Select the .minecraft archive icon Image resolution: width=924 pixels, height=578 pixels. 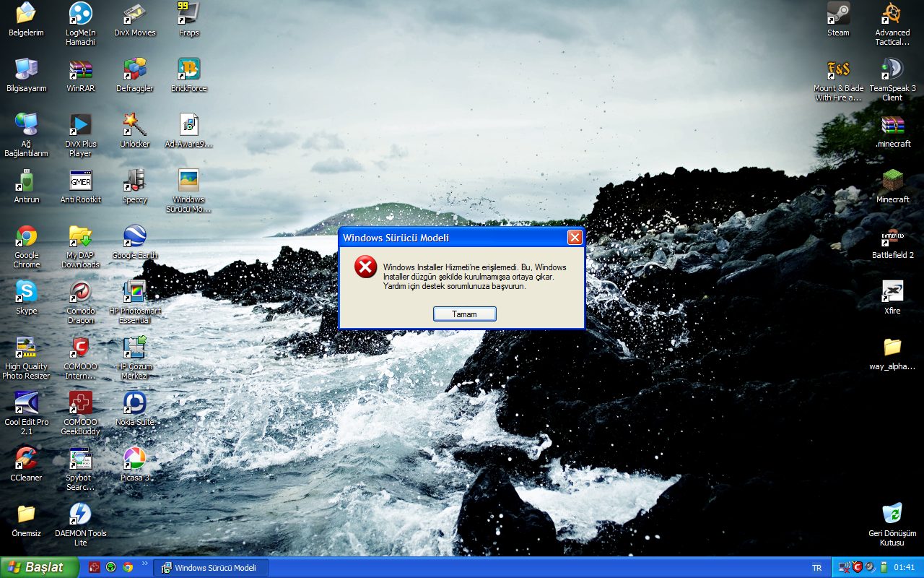pos(892,131)
